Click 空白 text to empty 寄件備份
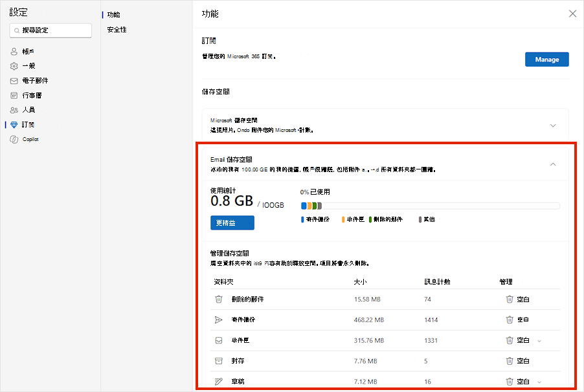Viewport: 584px width, 392px height. coord(523,320)
